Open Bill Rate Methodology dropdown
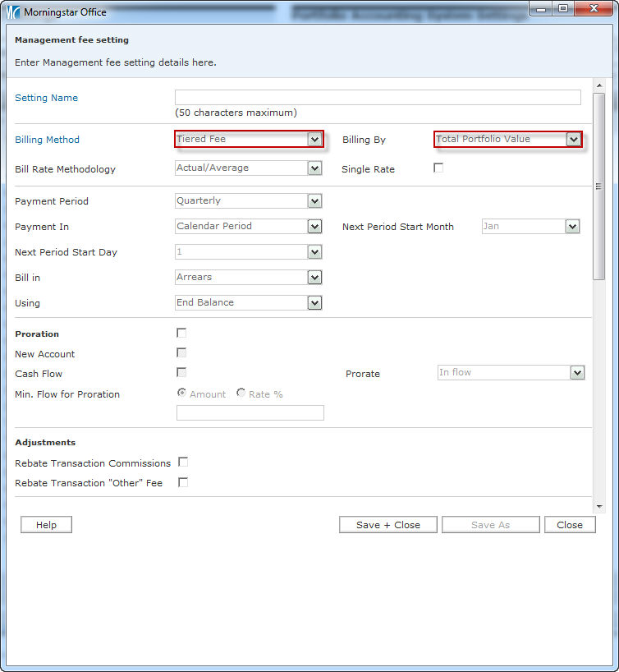The width and height of the screenshot is (619, 672). (249, 168)
